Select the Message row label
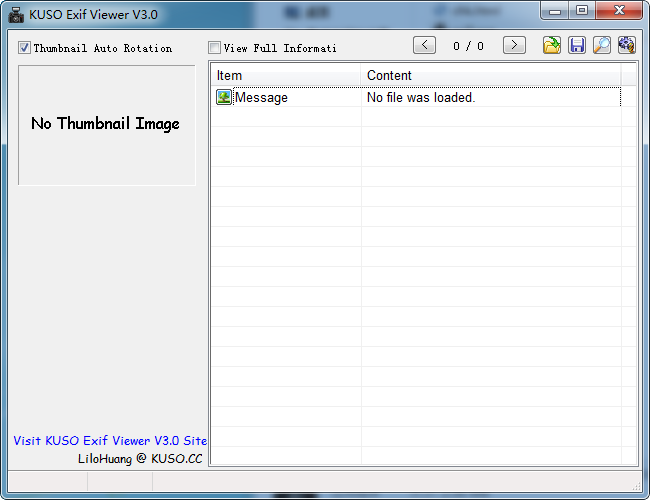The image size is (650, 500). pos(261,97)
